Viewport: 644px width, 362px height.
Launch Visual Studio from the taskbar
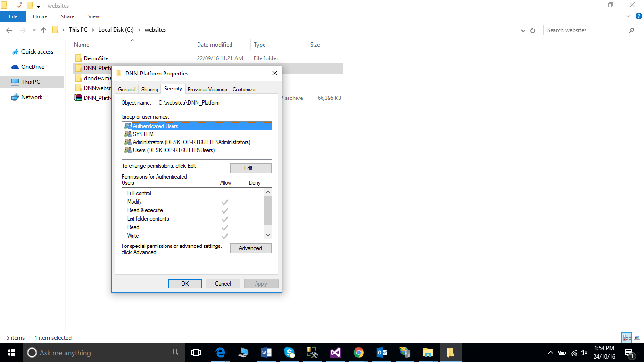[336, 353]
